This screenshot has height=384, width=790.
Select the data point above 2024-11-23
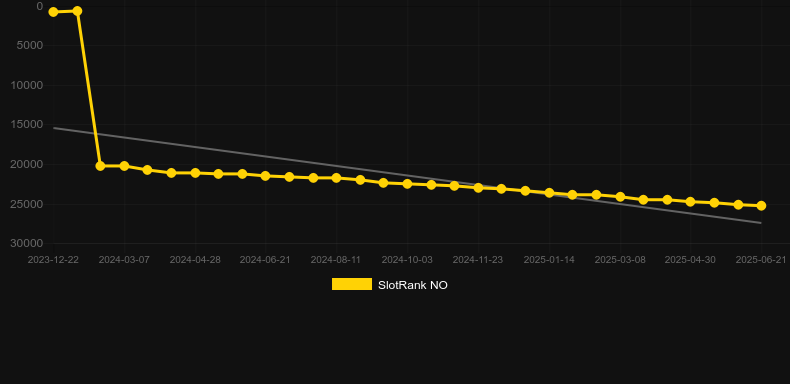[478, 188]
